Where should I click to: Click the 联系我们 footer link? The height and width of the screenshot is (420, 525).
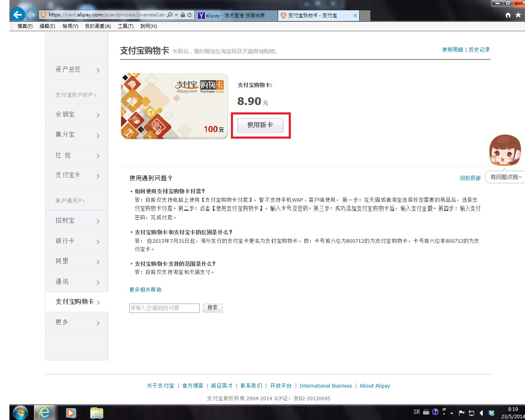point(251,386)
